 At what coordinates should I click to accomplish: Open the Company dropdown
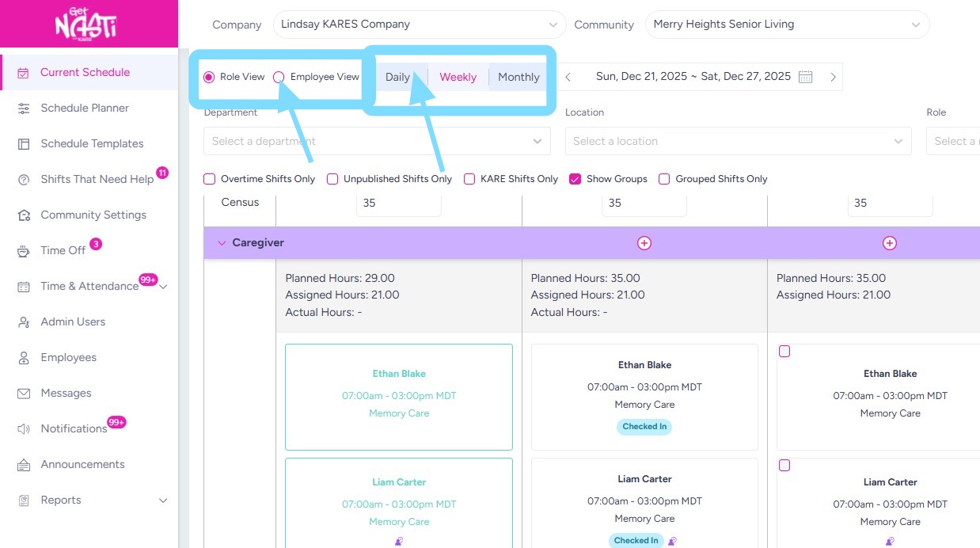point(419,25)
